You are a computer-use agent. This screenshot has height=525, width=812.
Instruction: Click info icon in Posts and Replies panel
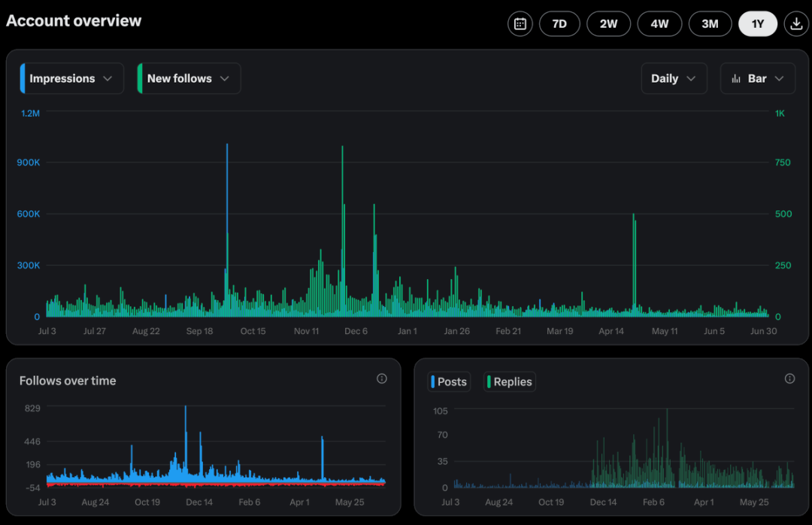789,378
